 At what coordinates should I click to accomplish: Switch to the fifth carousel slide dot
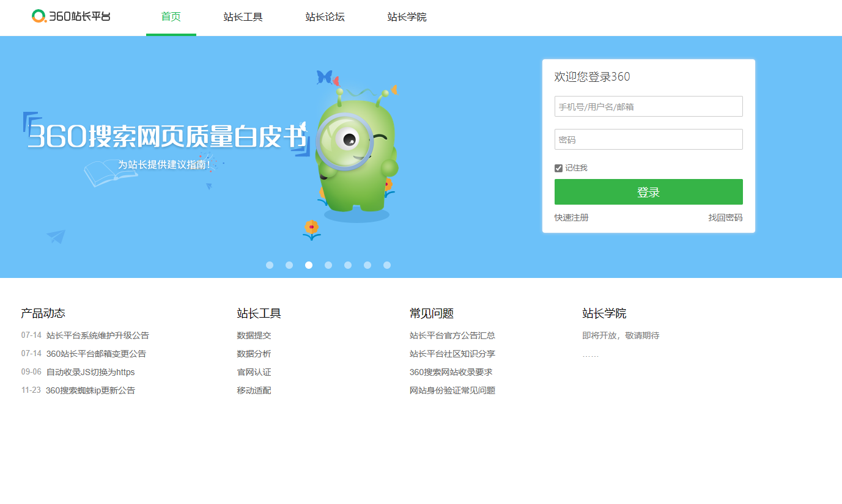coord(348,265)
